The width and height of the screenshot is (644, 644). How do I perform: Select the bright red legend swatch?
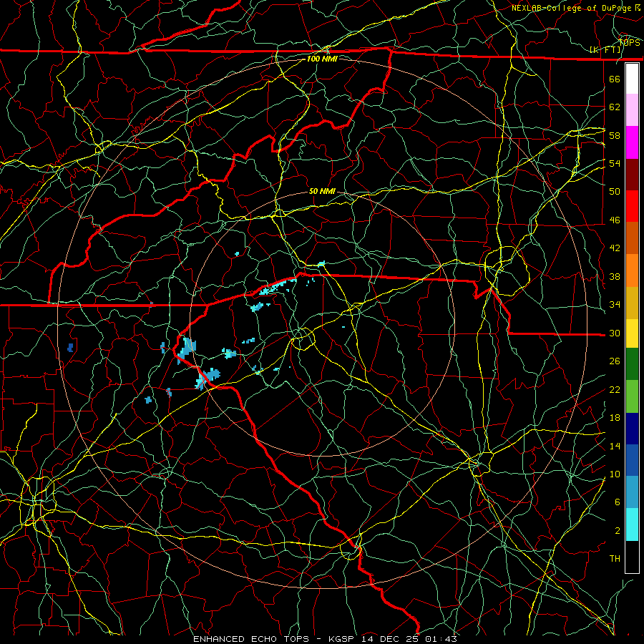(632, 206)
